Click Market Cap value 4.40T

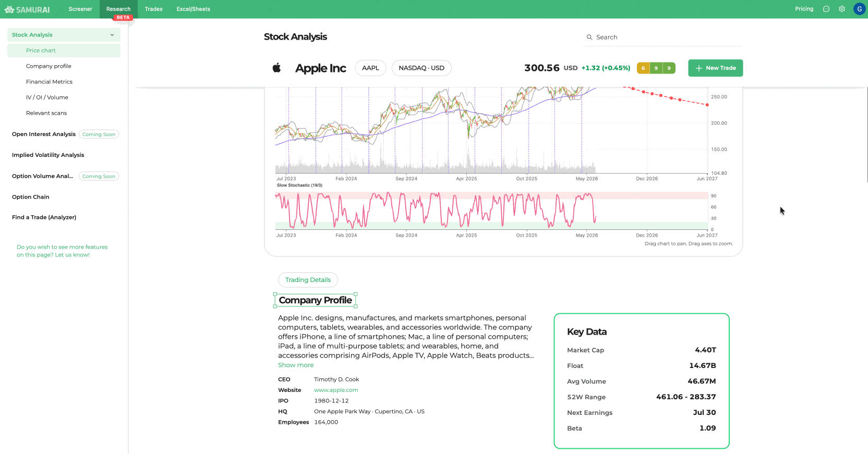pos(705,350)
